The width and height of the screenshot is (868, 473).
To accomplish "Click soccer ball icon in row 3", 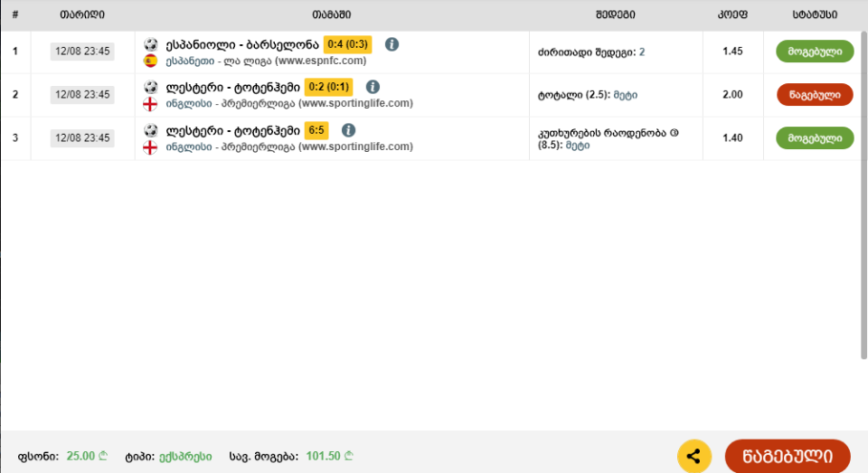I will pyautogui.click(x=151, y=130).
